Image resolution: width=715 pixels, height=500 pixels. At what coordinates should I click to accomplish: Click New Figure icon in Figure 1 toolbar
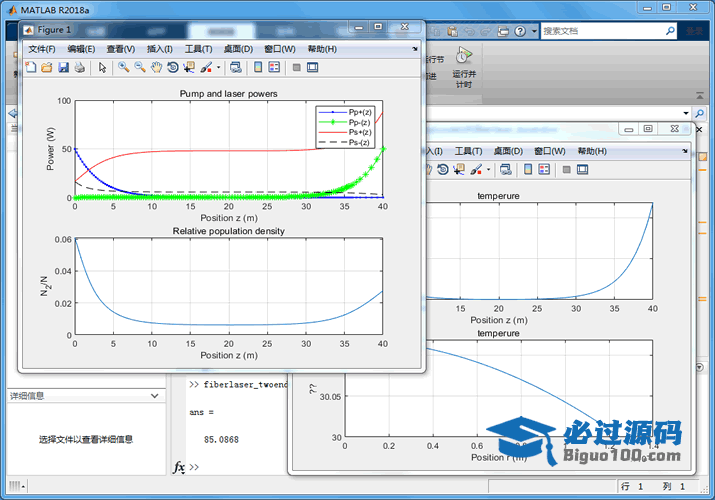coord(31,67)
